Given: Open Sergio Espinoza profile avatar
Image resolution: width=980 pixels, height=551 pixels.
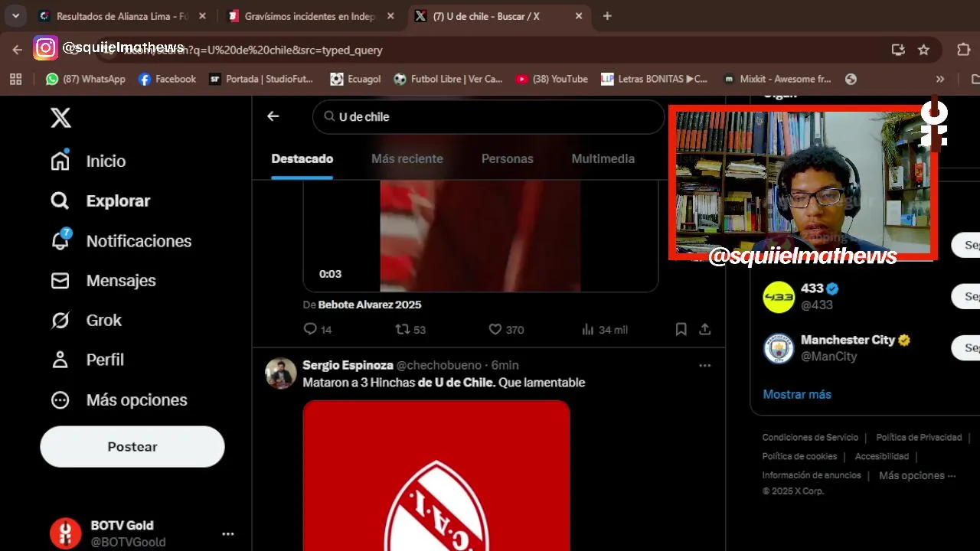Looking at the screenshot, I should (280, 373).
